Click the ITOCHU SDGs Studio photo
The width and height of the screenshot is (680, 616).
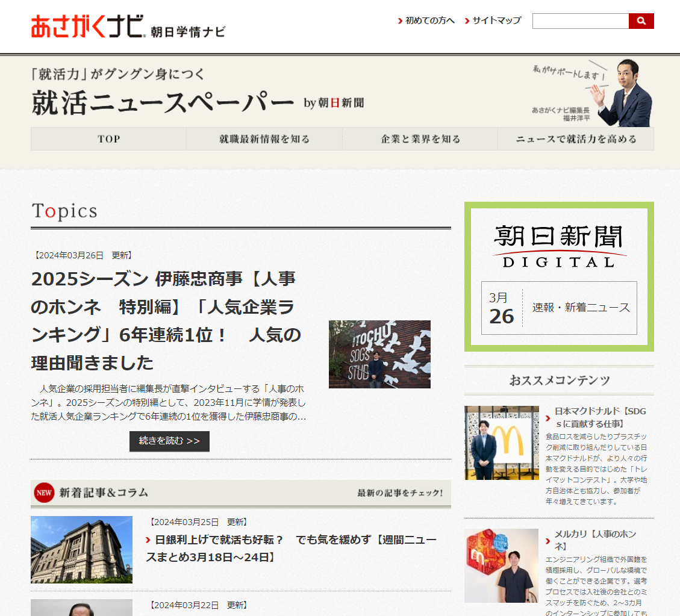tap(379, 354)
